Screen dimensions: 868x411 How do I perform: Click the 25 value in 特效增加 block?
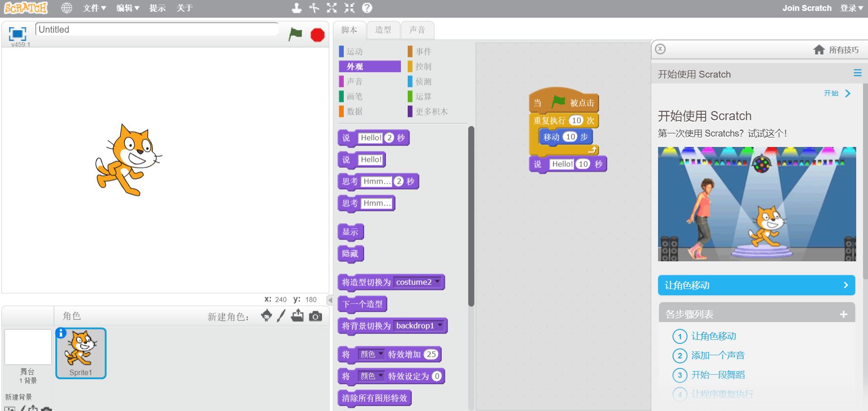[x=431, y=354]
